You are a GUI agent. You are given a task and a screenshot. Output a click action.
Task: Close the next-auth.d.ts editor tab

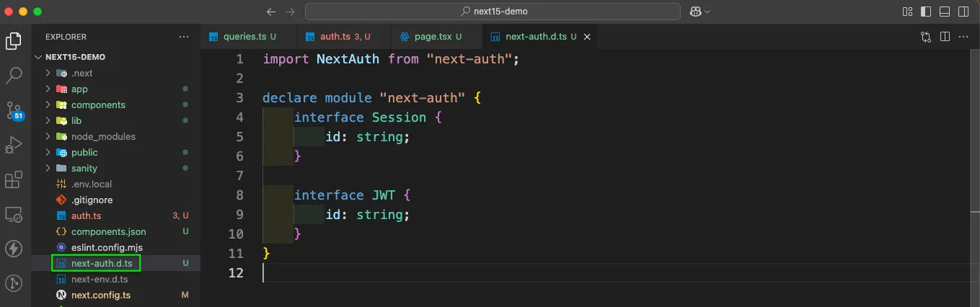(x=587, y=37)
